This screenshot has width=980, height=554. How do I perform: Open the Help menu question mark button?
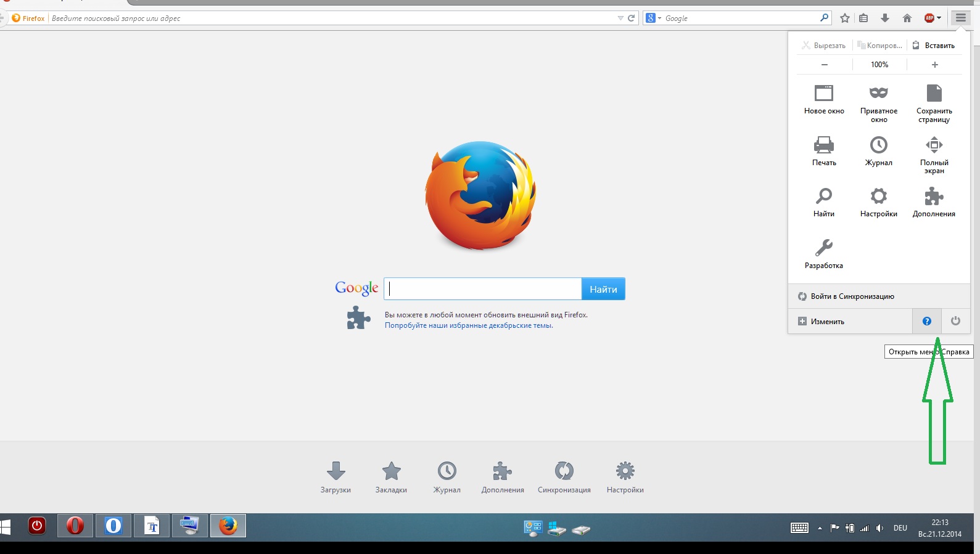(926, 321)
